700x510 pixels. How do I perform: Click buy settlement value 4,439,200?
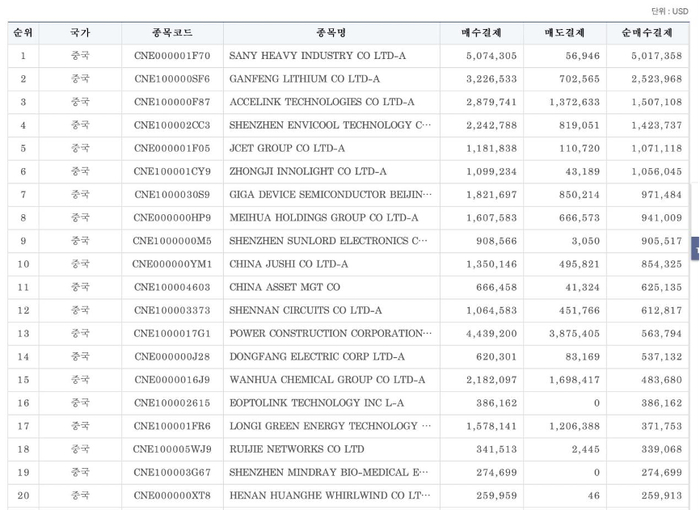(x=492, y=334)
